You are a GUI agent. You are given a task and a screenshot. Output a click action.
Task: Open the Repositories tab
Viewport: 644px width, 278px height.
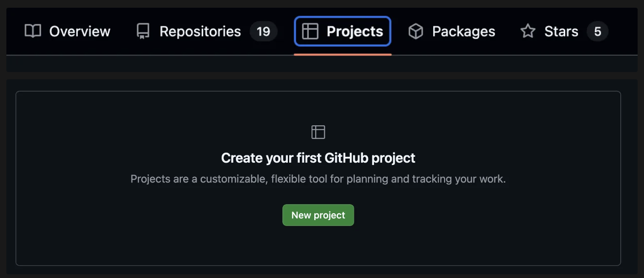(x=199, y=31)
